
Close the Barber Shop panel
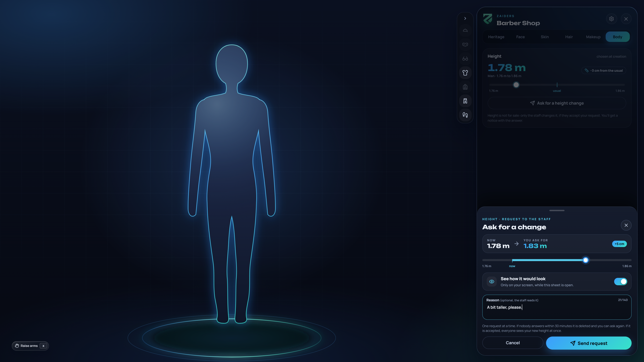(626, 19)
